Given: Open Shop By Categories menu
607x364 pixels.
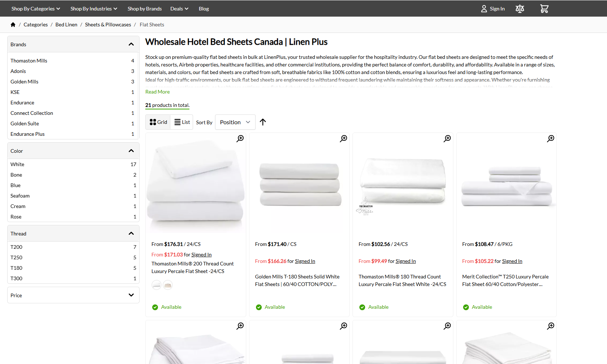Looking at the screenshot, I should (36, 9).
